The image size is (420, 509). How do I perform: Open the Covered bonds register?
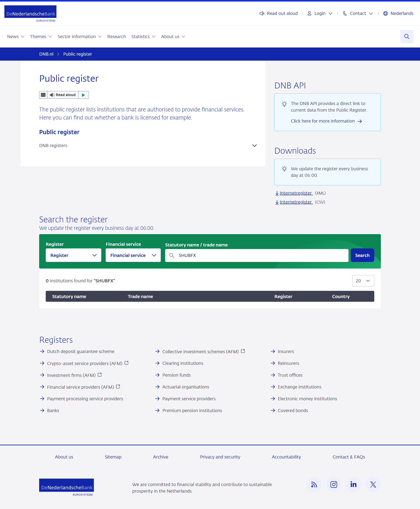[293, 411]
